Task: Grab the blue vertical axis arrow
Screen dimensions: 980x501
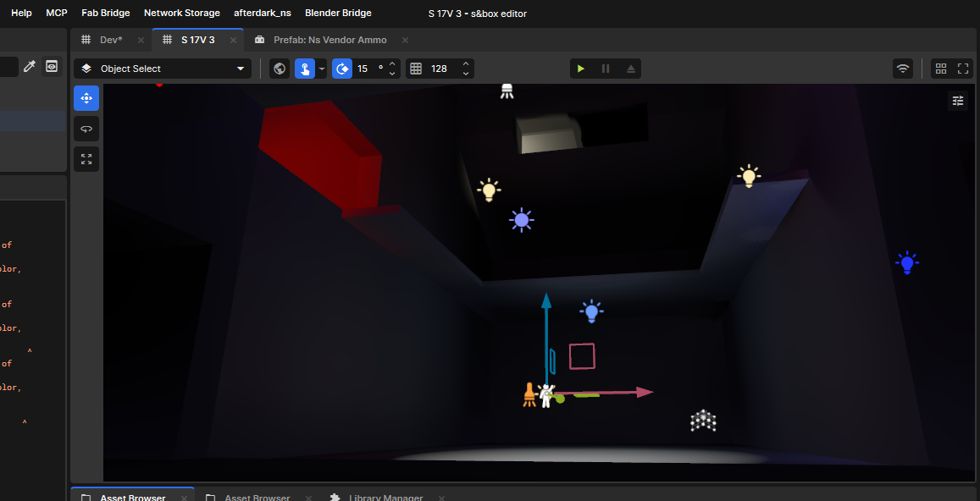Action: coord(546,338)
